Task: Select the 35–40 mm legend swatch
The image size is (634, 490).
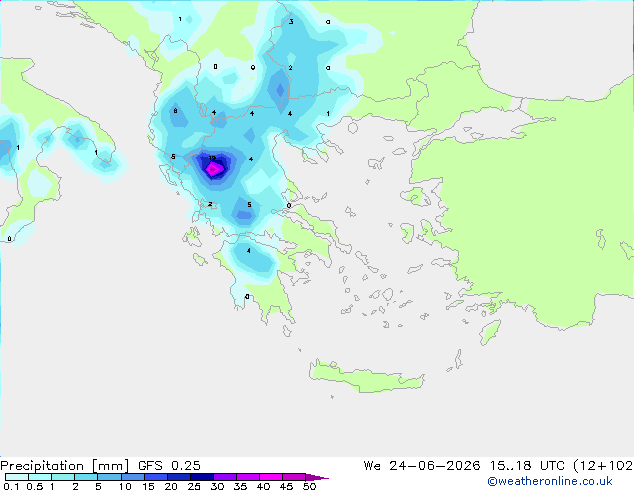Action: click(247, 477)
